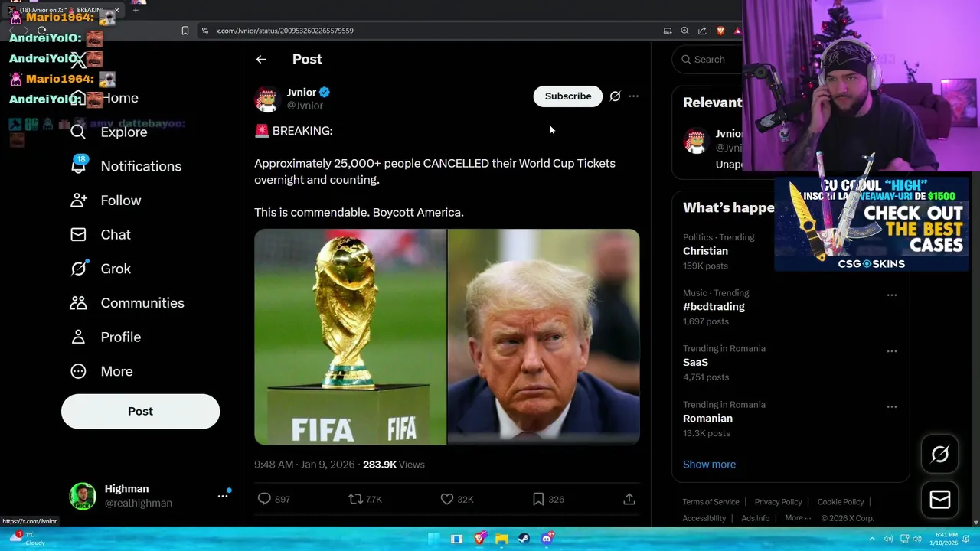Screen dimensions: 980x551
Task: Open options dots for SaaS trend
Action: [892, 351]
